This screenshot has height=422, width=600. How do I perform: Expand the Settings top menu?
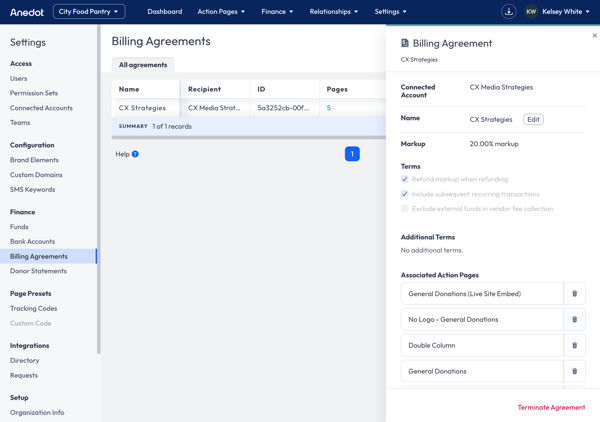click(x=390, y=11)
